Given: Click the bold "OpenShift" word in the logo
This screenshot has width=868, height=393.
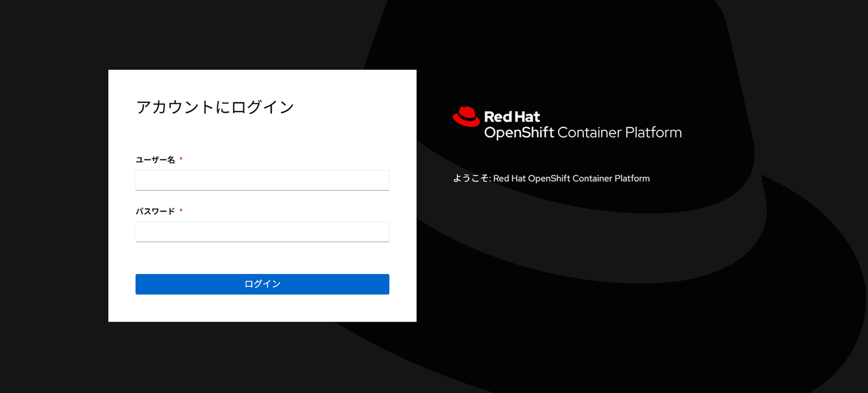Looking at the screenshot, I should (x=519, y=133).
